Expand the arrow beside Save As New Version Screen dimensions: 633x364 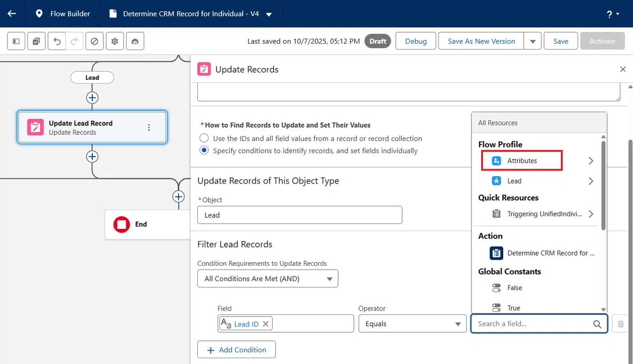pos(533,41)
